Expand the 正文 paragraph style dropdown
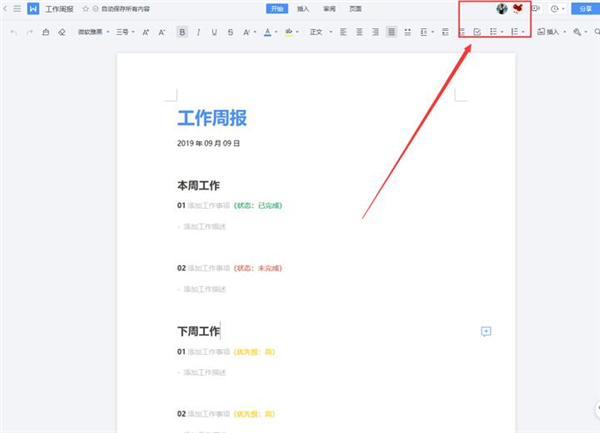 [319, 32]
